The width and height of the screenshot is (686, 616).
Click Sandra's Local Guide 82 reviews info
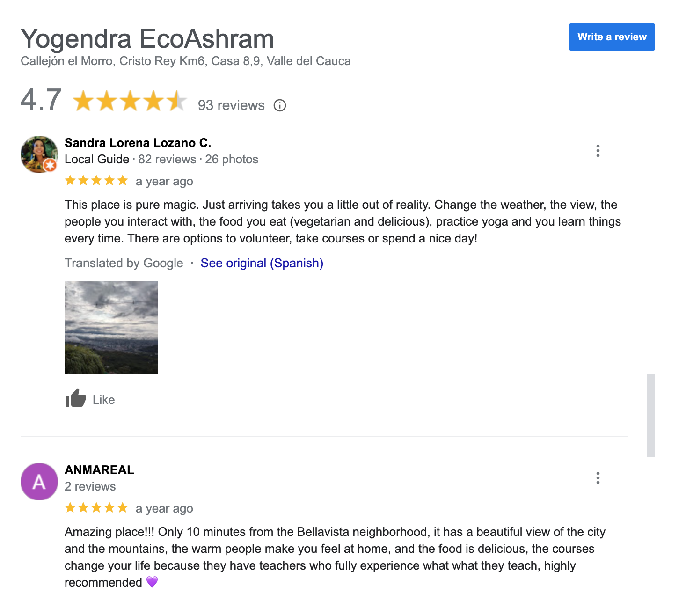coord(161,160)
